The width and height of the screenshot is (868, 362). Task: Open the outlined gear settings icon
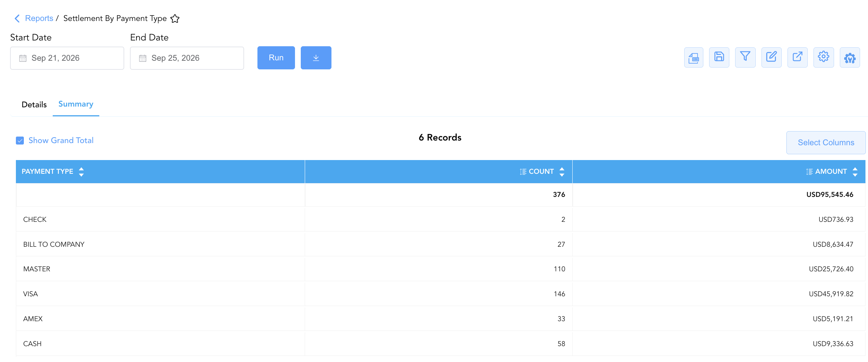(824, 57)
